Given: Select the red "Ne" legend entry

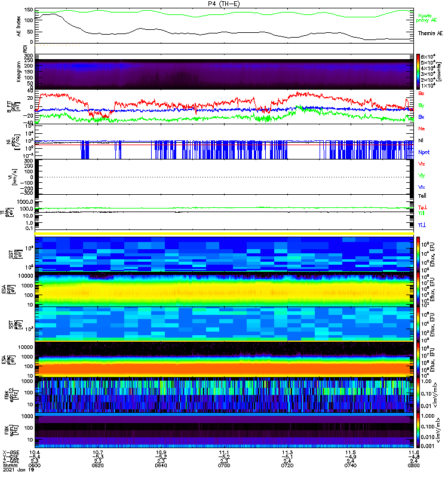Looking at the screenshot, I should [x=422, y=128].
